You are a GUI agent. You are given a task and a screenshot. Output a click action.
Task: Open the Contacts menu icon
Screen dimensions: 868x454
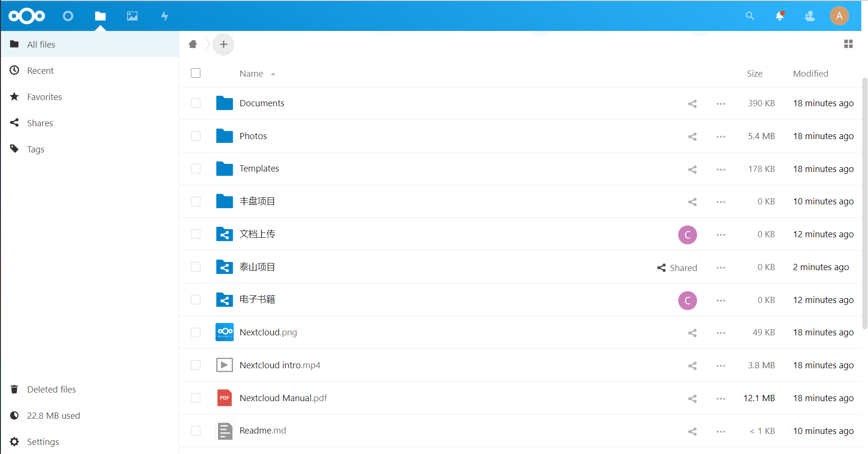(x=809, y=16)
